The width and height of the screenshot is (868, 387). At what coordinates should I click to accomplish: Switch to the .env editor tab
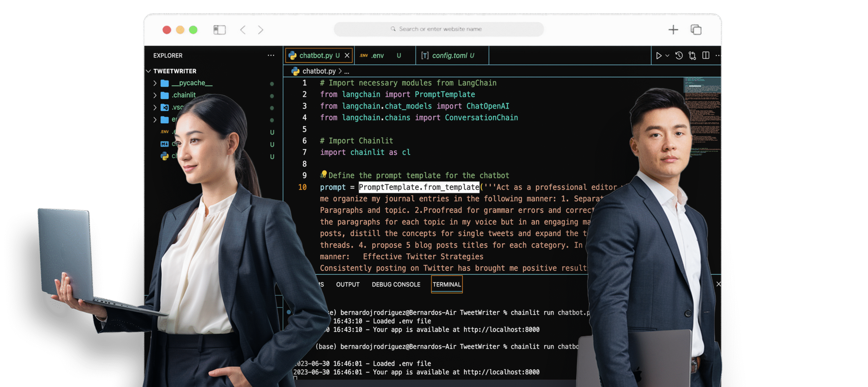pyautogui.click(x=377, y=56)
